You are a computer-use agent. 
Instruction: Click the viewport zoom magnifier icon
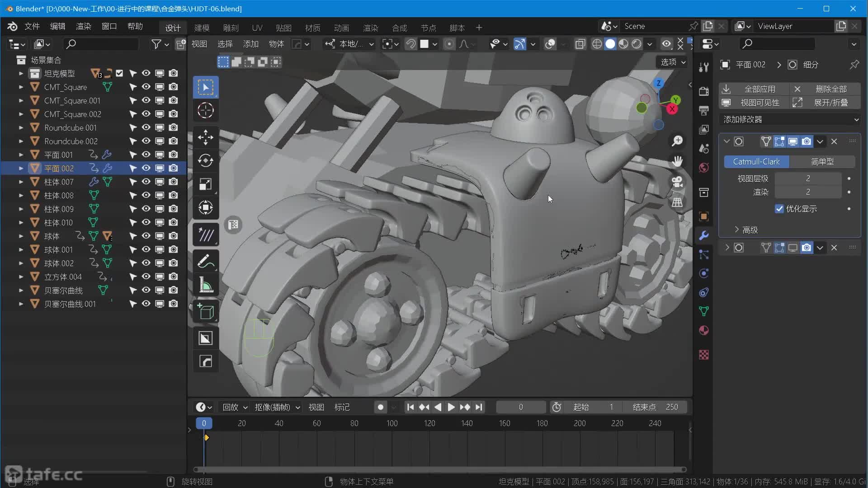click(x=677, y=141)
